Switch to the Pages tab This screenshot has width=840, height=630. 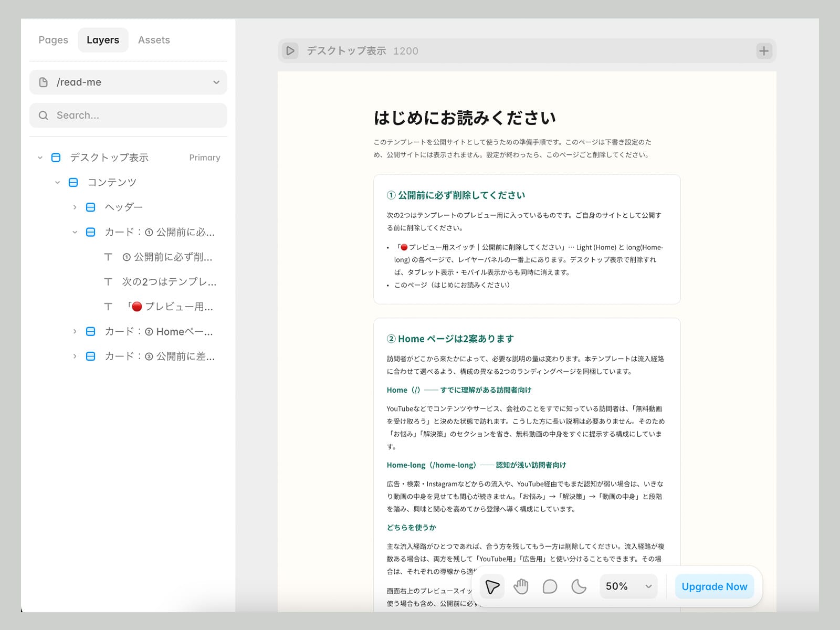pos(53,40)
